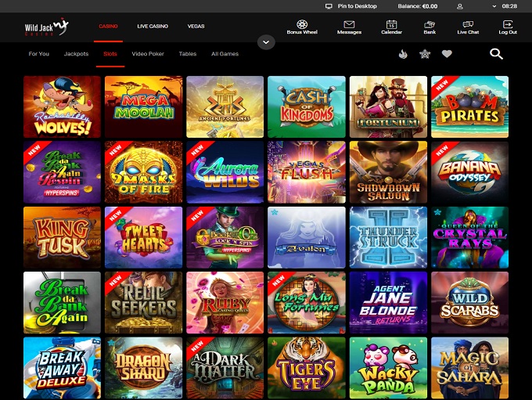Click the Wild Jack Casino logo
This screenshot has height=400, width=532.
click(46, 27)
